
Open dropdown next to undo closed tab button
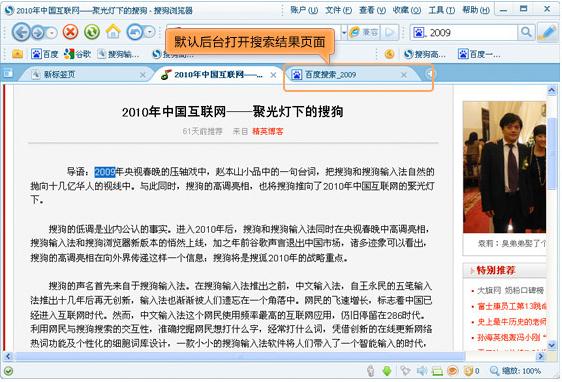click(x=149, y=32)
